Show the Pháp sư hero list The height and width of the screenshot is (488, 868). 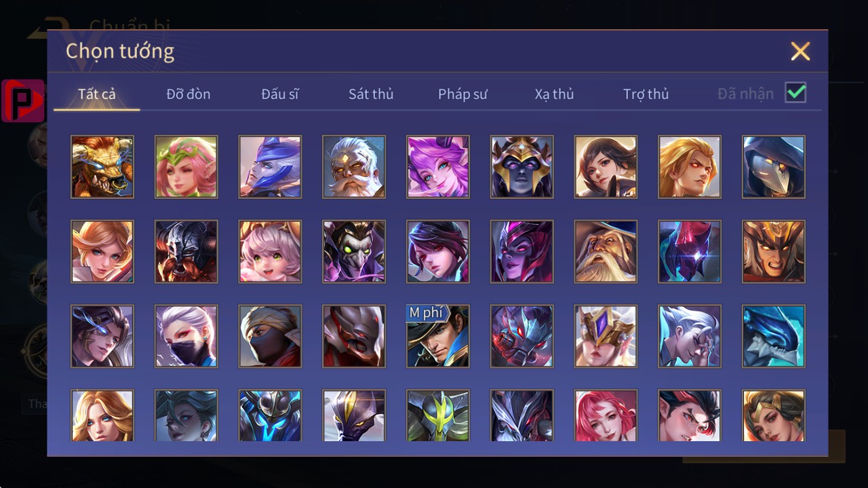[462, 94]
